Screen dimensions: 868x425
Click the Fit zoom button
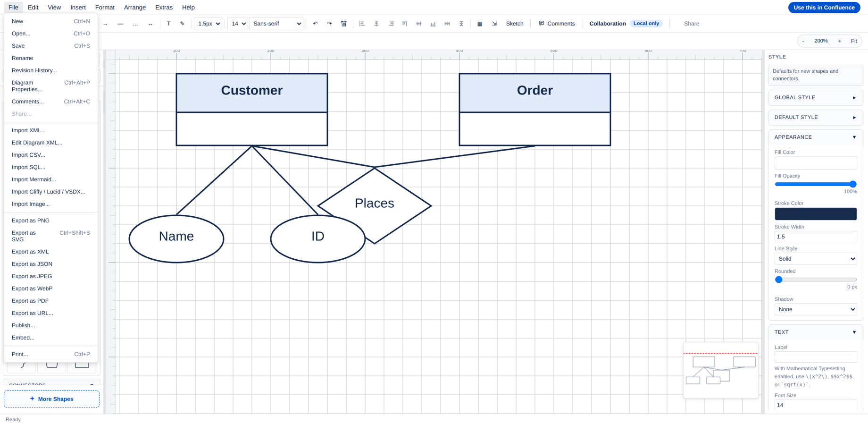(853, 41)
